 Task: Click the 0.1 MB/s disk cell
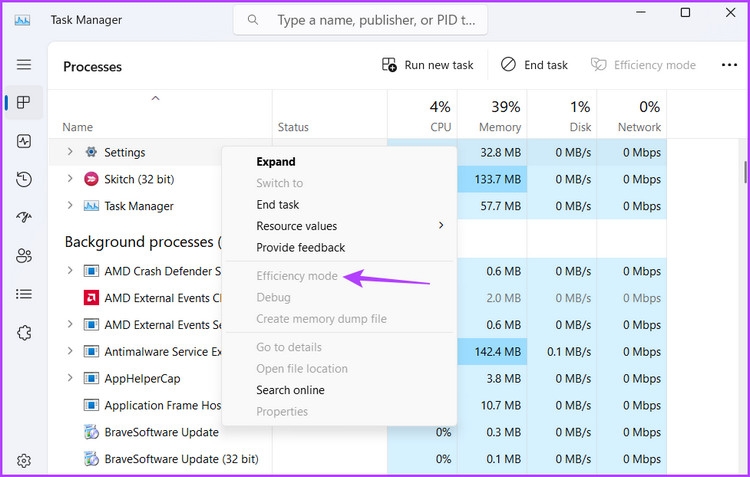coord(562,351)
